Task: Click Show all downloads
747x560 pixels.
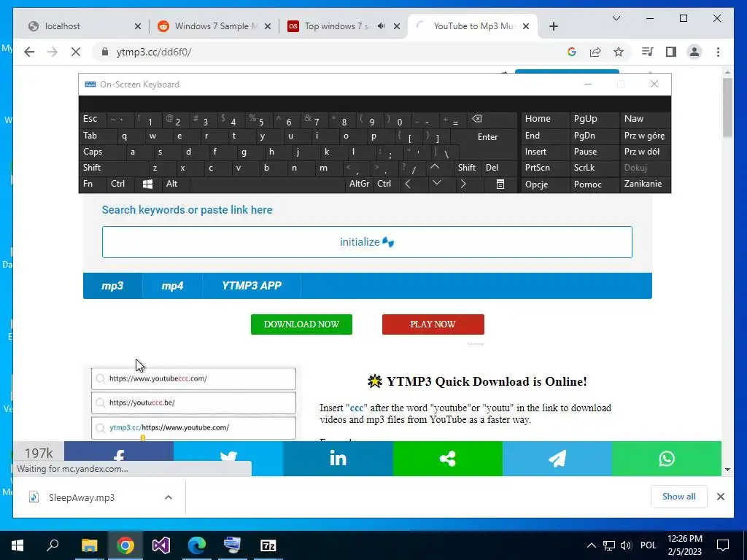Action: click(678, 497)
